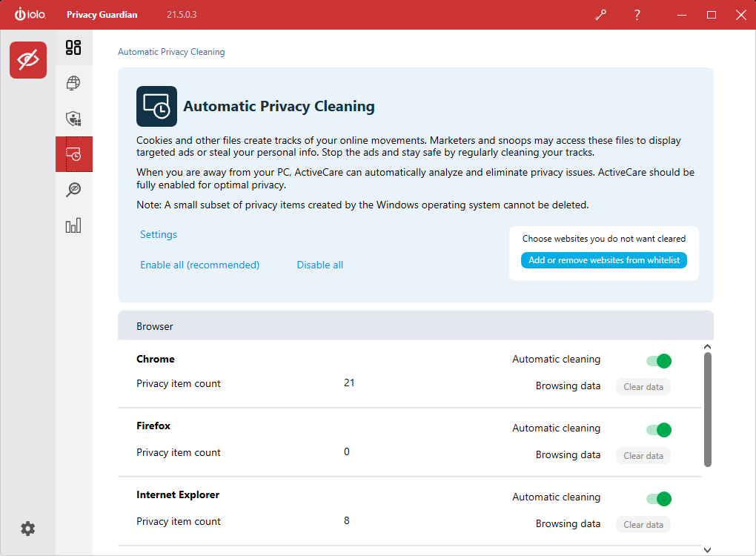Close the Privacy Guardian window
The height and width of the screenshot is (556, 756).
741,15
